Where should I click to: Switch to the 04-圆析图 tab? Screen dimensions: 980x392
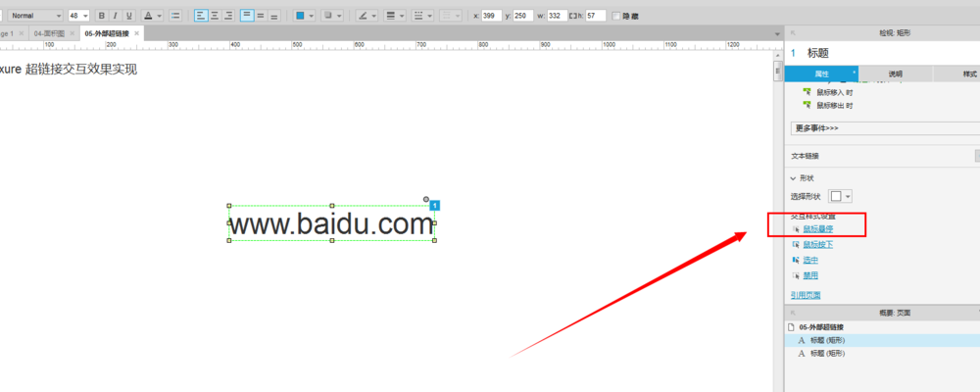tap(49, 33)
